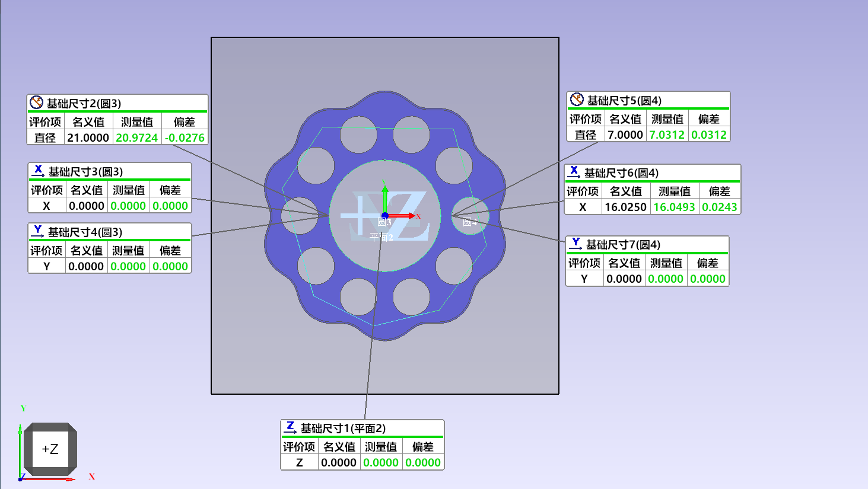
Task: Select deviation value 0.0312 in 基础尺寸5
Action: pyautogui.click(x=708, y=135)
